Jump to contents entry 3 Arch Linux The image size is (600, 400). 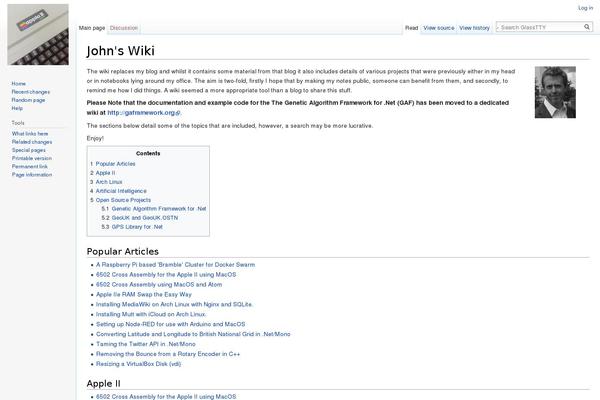coord(106,182)
